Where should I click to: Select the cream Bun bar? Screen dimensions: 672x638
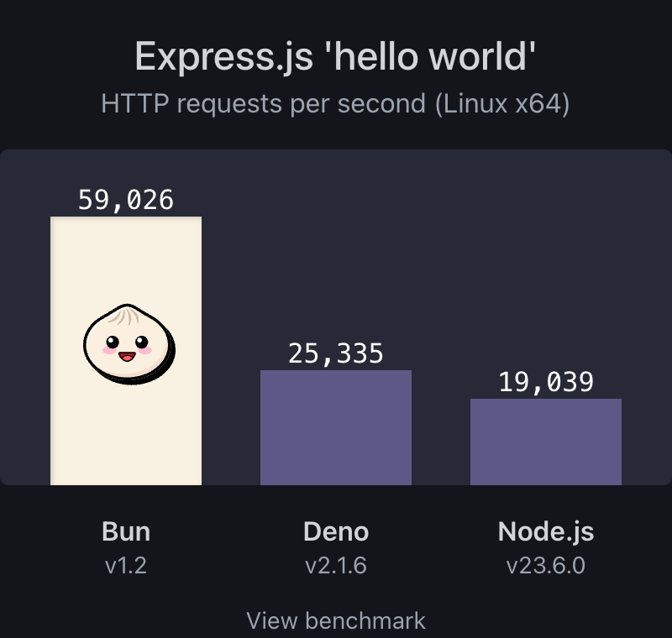126,351
